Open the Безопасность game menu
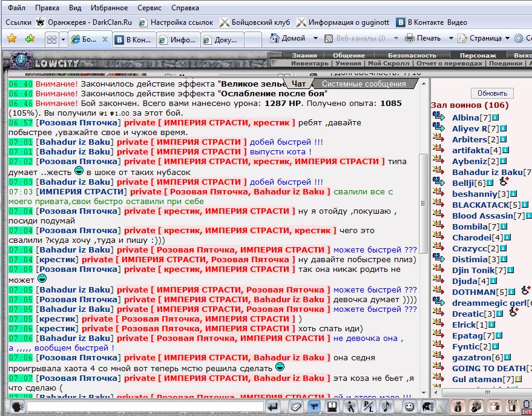 tap(412, 55)
